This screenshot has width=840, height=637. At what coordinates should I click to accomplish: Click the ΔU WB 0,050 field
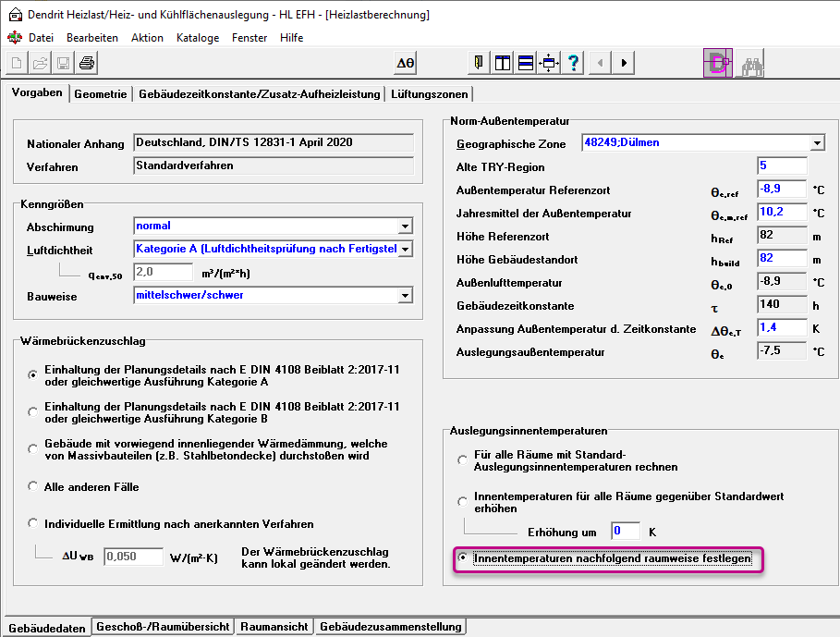pyautogui.click(x=133, y=557)
